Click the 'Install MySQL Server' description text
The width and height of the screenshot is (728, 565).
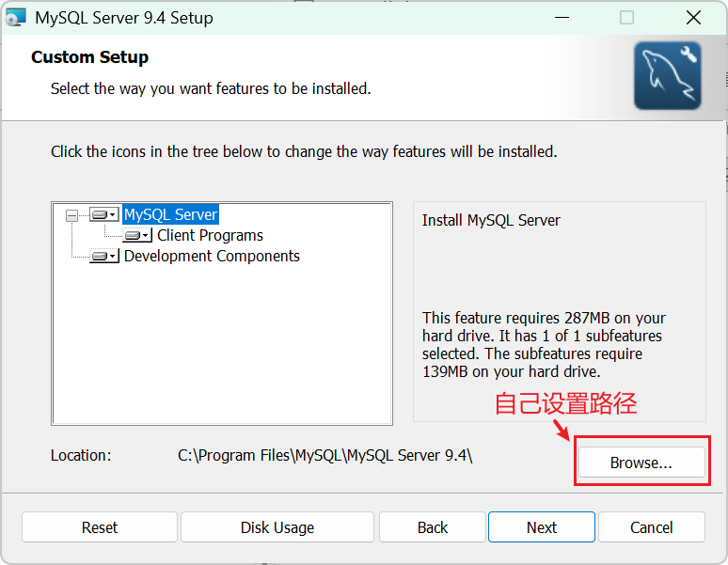click(491, 220)
